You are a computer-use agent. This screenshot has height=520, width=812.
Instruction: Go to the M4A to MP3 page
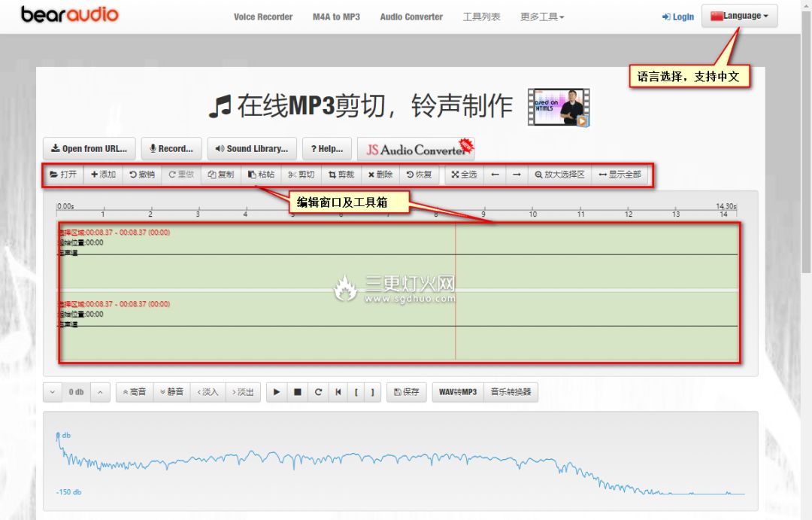336,17
